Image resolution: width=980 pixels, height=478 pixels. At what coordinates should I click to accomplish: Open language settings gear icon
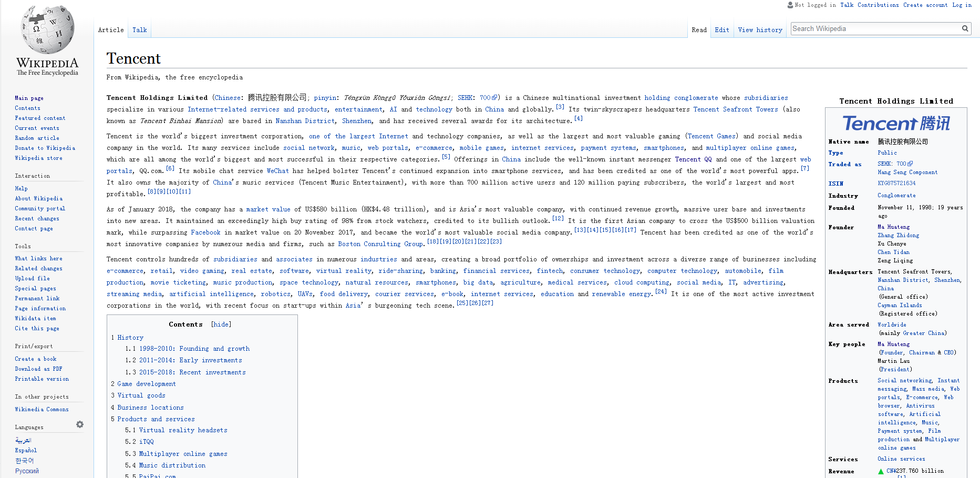[80, 424]
